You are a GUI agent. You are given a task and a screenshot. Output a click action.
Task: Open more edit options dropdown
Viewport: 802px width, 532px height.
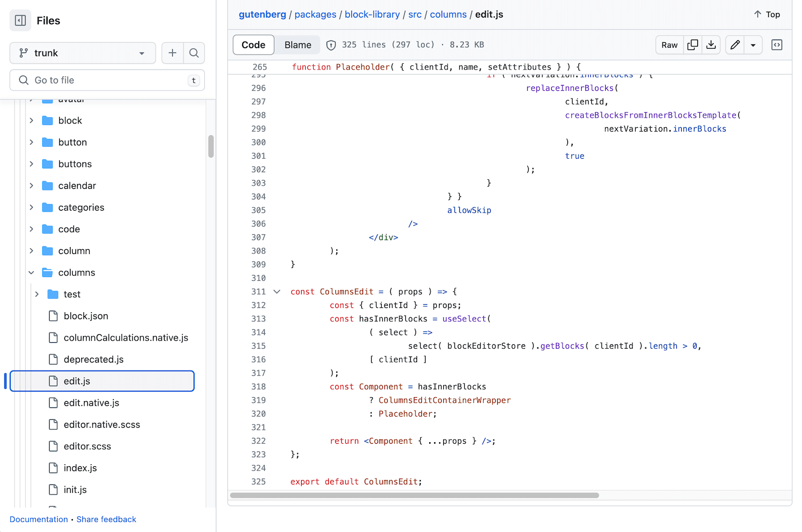click(x=753, y=45)
